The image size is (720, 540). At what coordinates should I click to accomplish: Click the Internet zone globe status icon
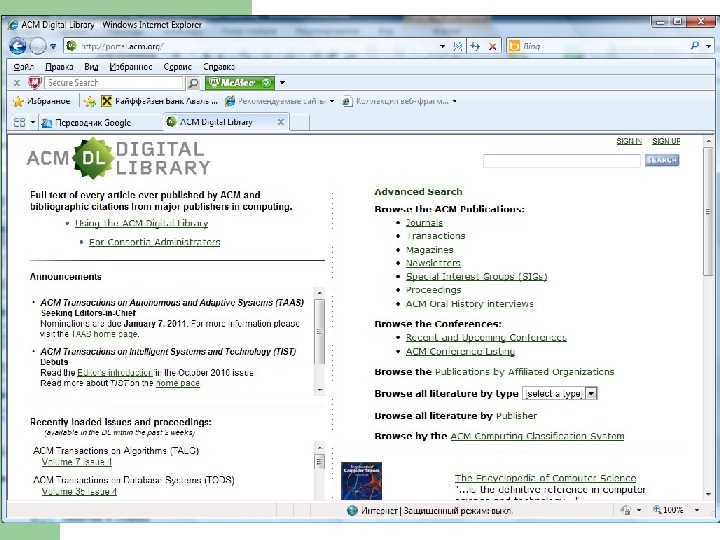(x=352, y=510)
